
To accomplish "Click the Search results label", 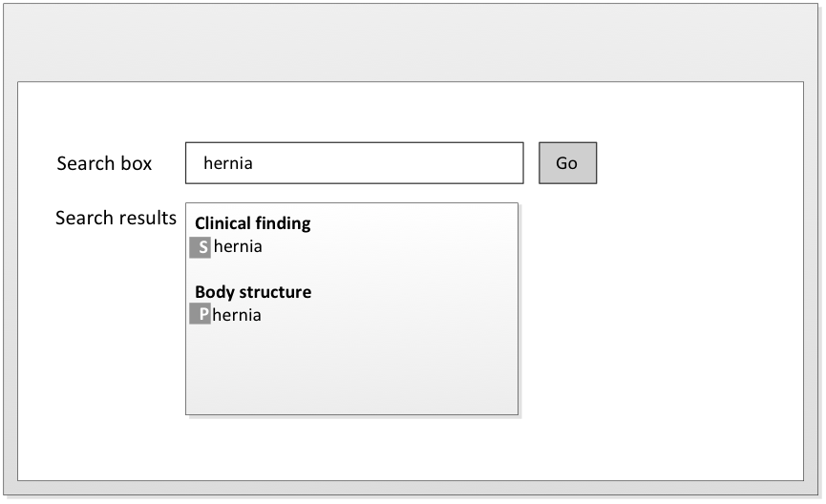I will [x=116, y=218].
